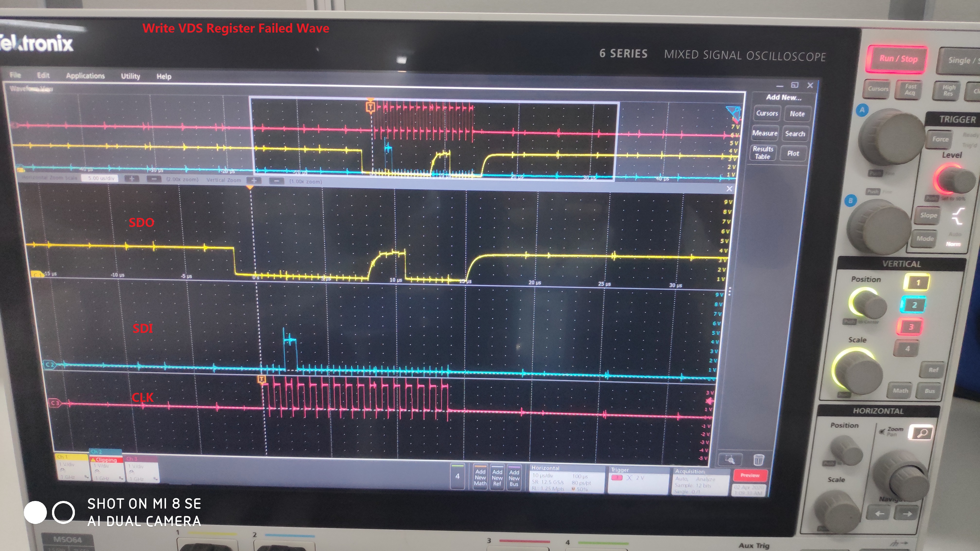This screenshot has height=551, width=980.
Task: Click the zoom box magnifier icon
Action: coord(730,460)
